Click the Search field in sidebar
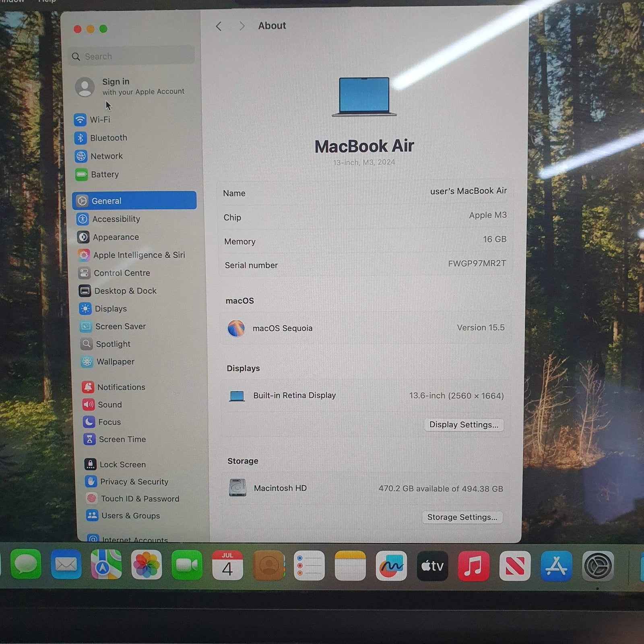Image resolution: width=644 pixels, height=644 pixels. tap(133, 56)
